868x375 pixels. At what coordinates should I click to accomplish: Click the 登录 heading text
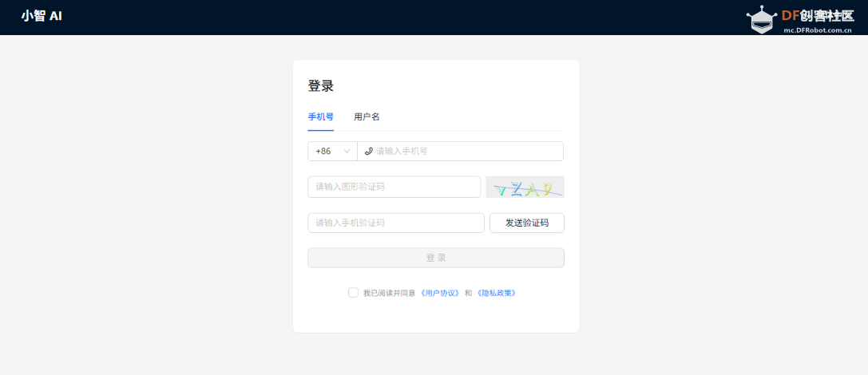(320, 86)
